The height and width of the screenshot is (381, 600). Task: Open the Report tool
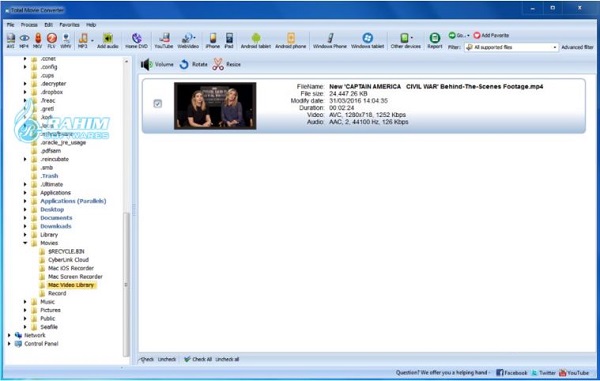pyautogui.click(x=435, y=41)
